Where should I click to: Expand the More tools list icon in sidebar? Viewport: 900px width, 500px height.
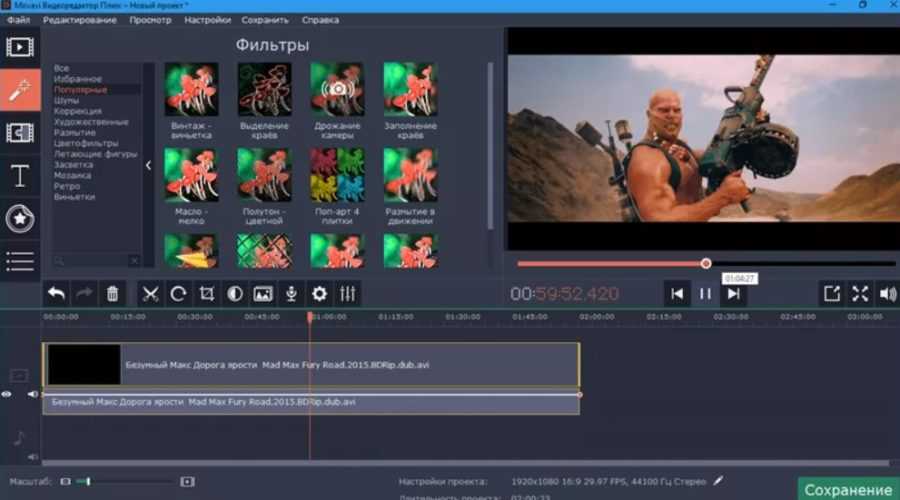(x=19, y=262)
